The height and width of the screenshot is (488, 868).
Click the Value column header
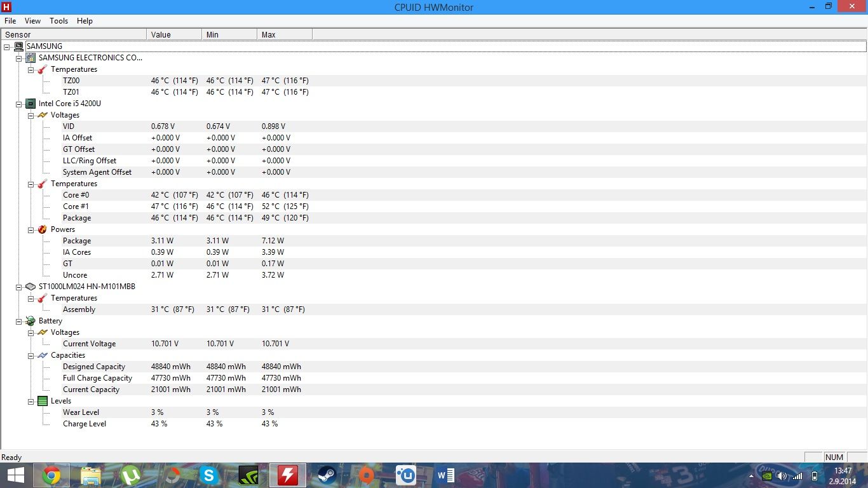pyautogui.click(x=174, y=34)
